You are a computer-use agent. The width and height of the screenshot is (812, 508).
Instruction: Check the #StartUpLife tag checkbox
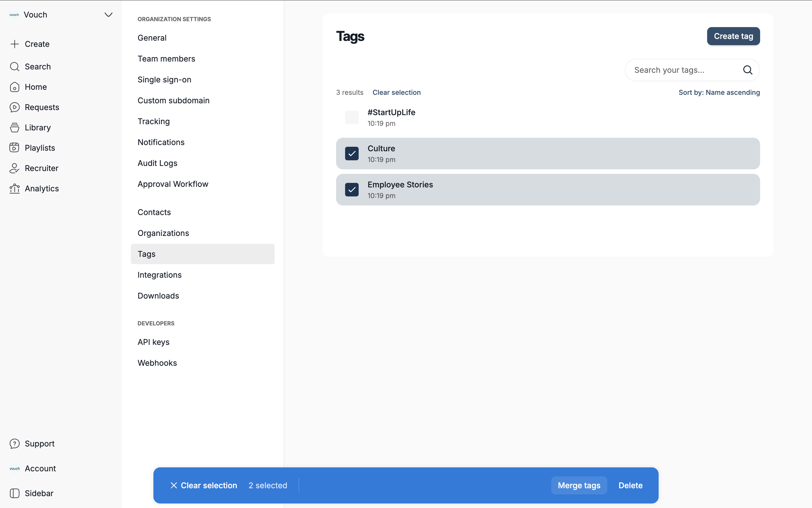click(x=352, y=118)
